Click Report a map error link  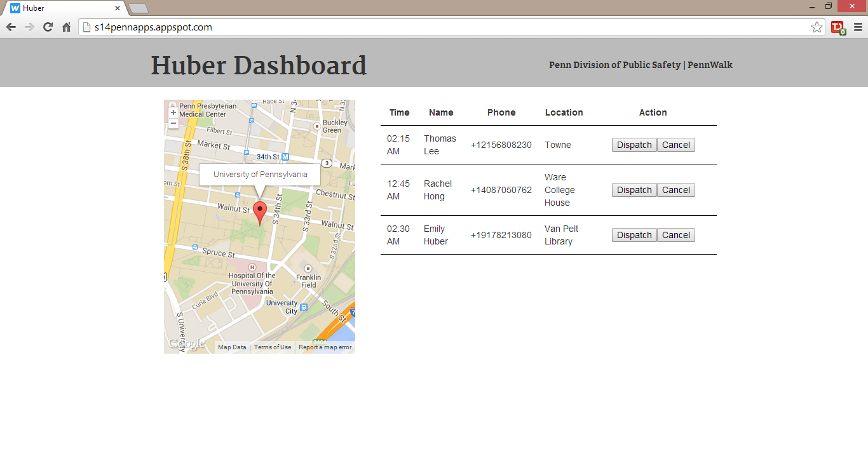click(x=325, y=347)
